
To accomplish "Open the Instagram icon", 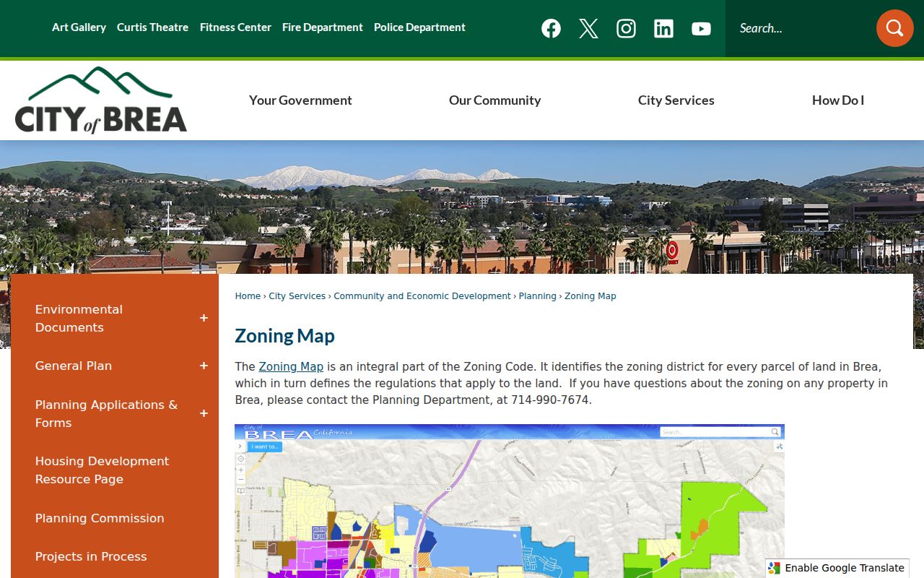I will pos(626,28).
